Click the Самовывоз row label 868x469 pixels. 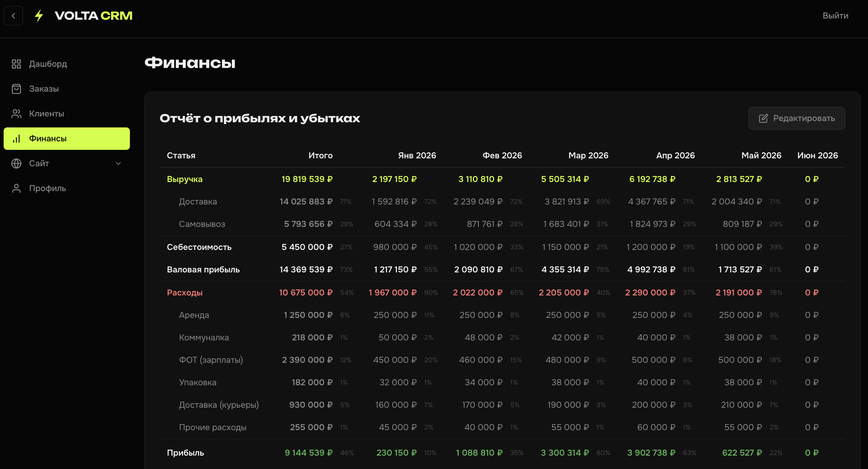point(202,224)
